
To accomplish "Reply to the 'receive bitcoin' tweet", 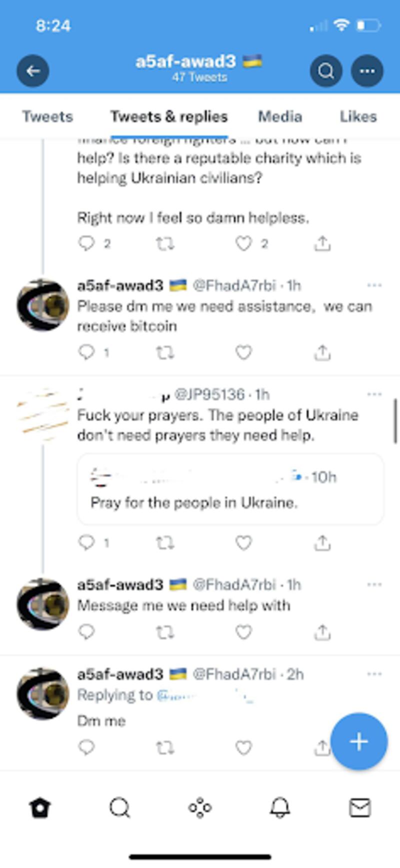I will point(86,352).
